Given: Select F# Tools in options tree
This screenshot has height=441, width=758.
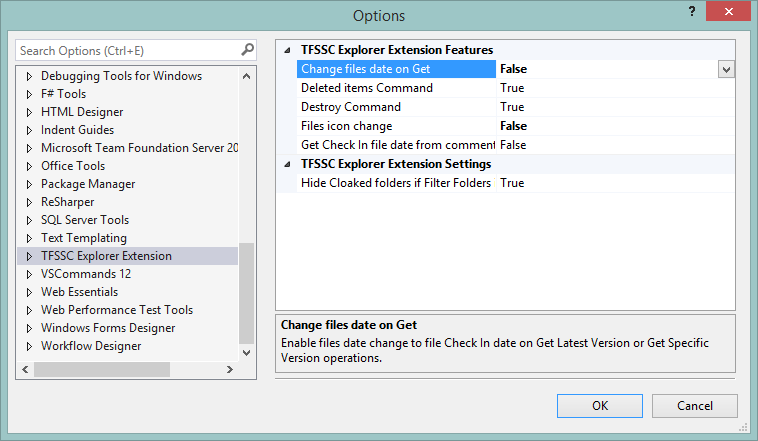Looking at the screenshot, I should click(x=63, y=94).
